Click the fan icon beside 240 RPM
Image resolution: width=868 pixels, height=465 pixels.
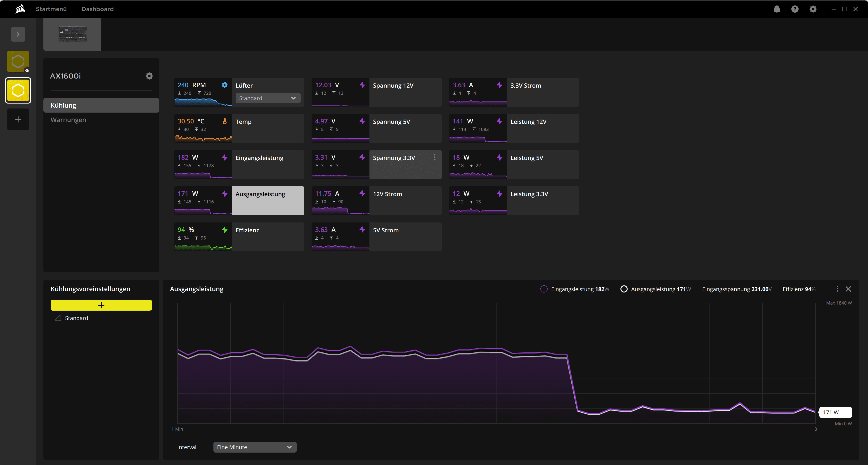225,85
